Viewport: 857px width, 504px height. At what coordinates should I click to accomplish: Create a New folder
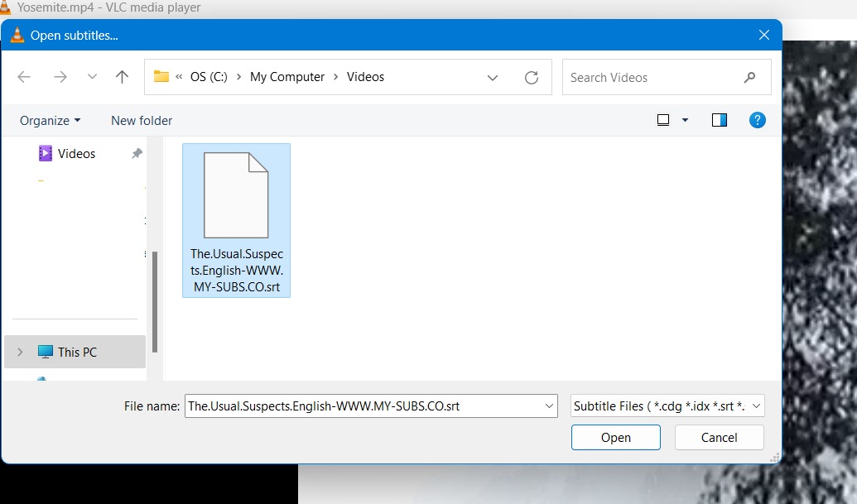(x=141, y=120)
